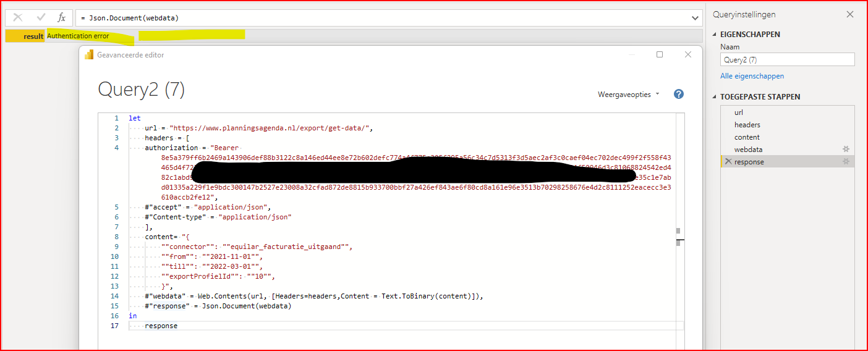Maximize the Geavanceerde editor window
Viewport: 868px width, 351px height.
pyautogui.click(x=660, y=54)
